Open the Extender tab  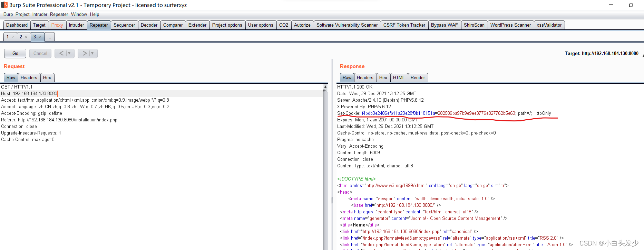(197, 25)
